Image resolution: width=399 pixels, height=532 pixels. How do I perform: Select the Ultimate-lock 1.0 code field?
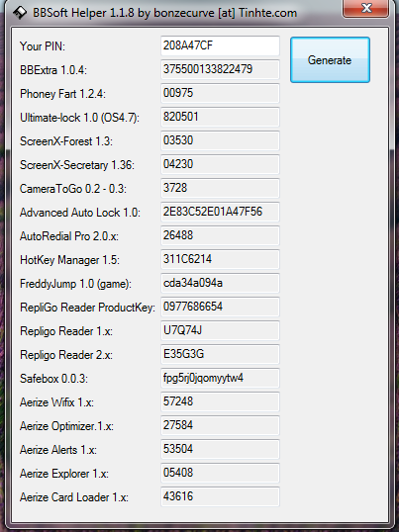coord(220,117)
